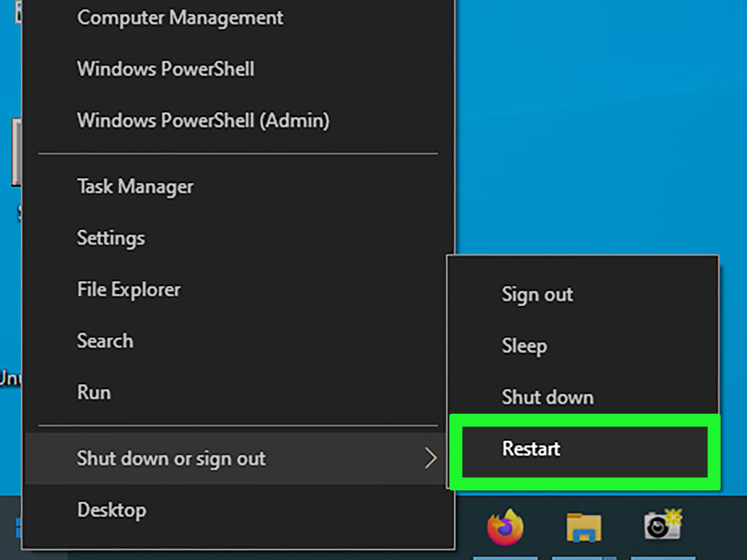
Task: Open Computer Management
Action: [x=180, y=18]
